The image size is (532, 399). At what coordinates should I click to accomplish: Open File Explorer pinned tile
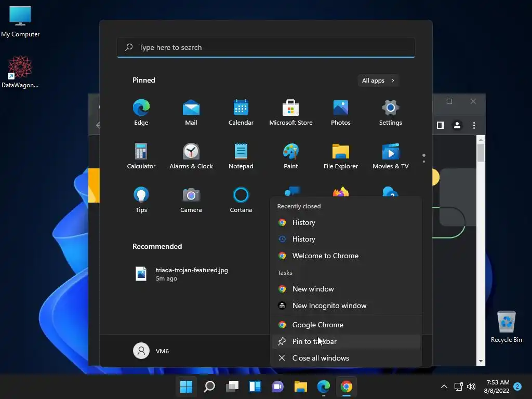click(341, 156)
